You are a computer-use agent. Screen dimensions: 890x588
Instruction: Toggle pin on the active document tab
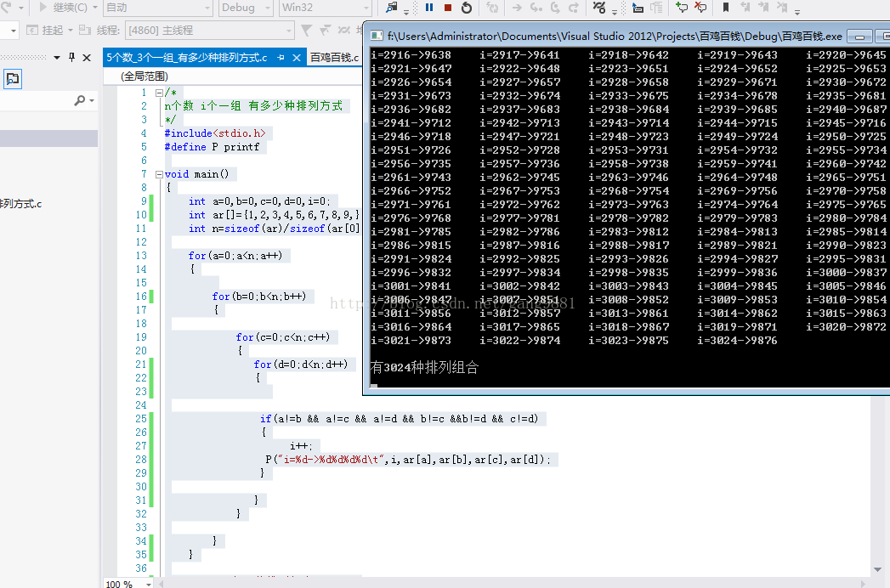tap(281, 58)
